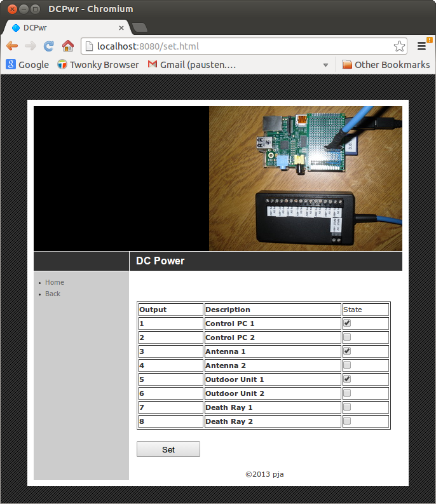Uncheck the Control PC 1 state checkbox

(347, 324)
